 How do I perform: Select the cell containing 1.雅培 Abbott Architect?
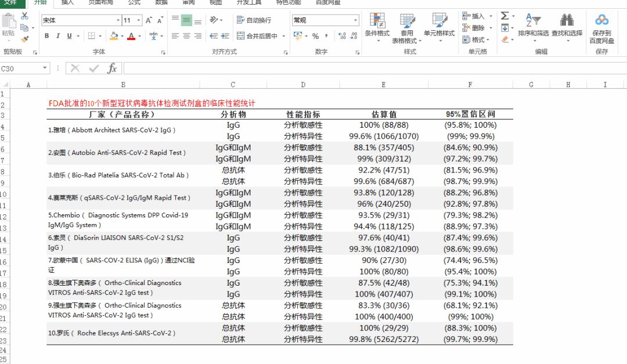coord(123,130)
